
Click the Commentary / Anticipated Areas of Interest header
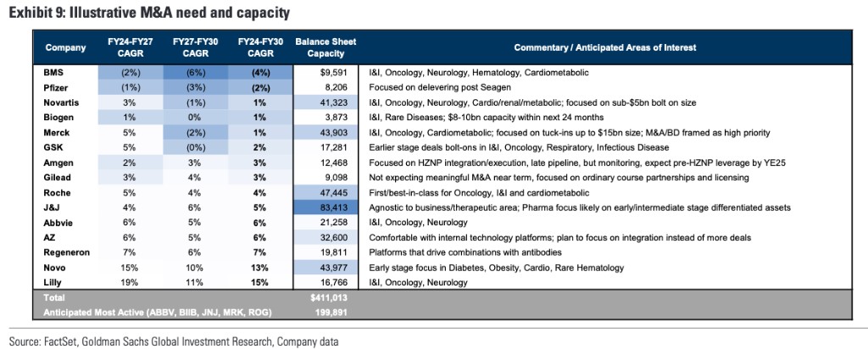(605, 47)
